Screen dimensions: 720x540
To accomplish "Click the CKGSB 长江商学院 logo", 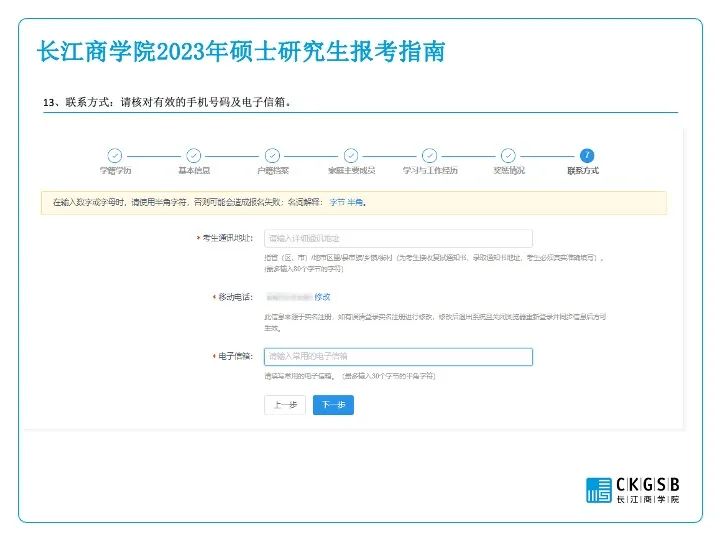I will [x=633, y=490].
